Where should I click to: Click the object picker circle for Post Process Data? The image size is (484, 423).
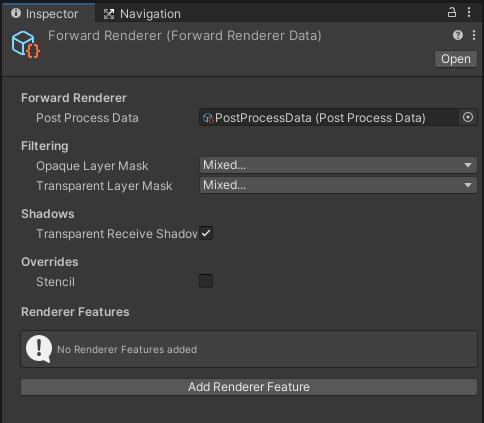click(x=468, y=117)
